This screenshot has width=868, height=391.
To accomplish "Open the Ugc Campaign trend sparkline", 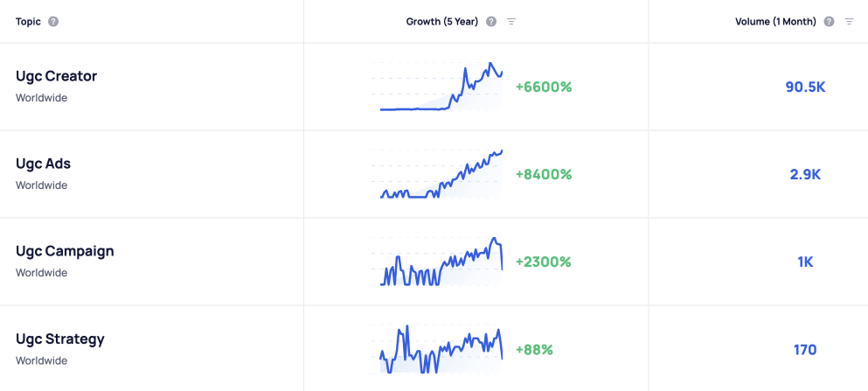I will pos(437,262).
